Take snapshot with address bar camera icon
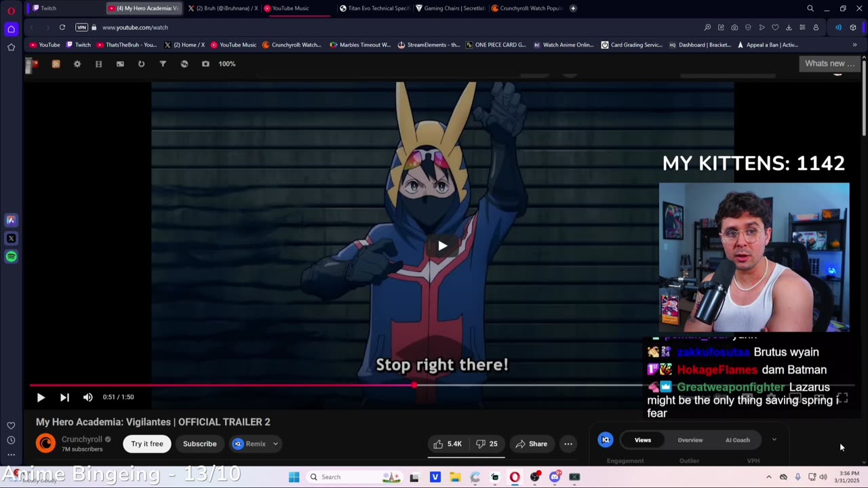868x488 pixels. [734, 27]
